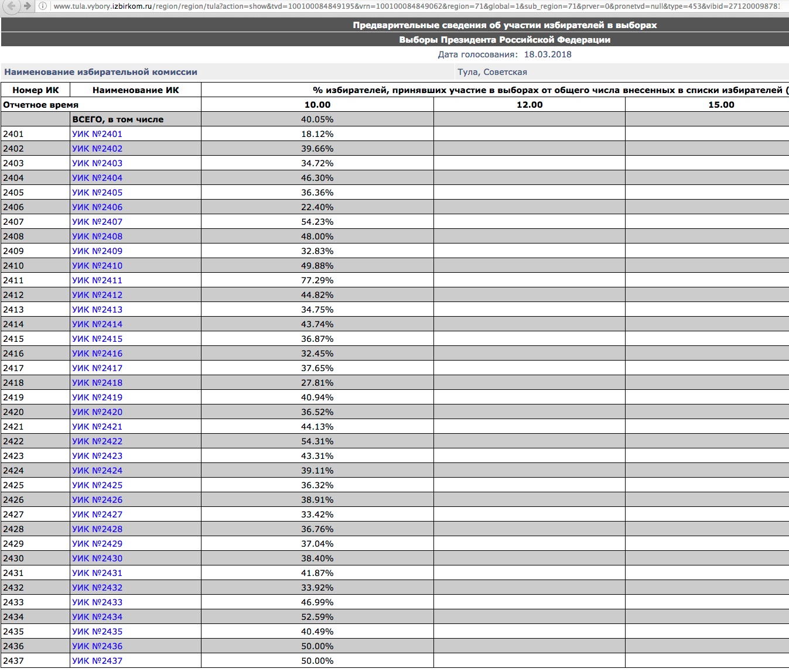Click the 15.00 report time column header
This screenshot has height=672, width=789.
721,105
